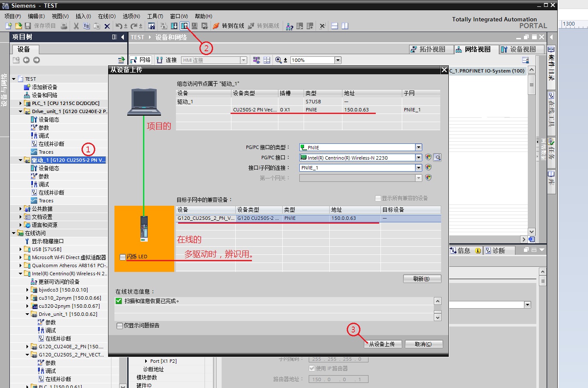Click the Split editor horizontally icon
The width and height of the screenshot is (588, 388).
(334, 26)
